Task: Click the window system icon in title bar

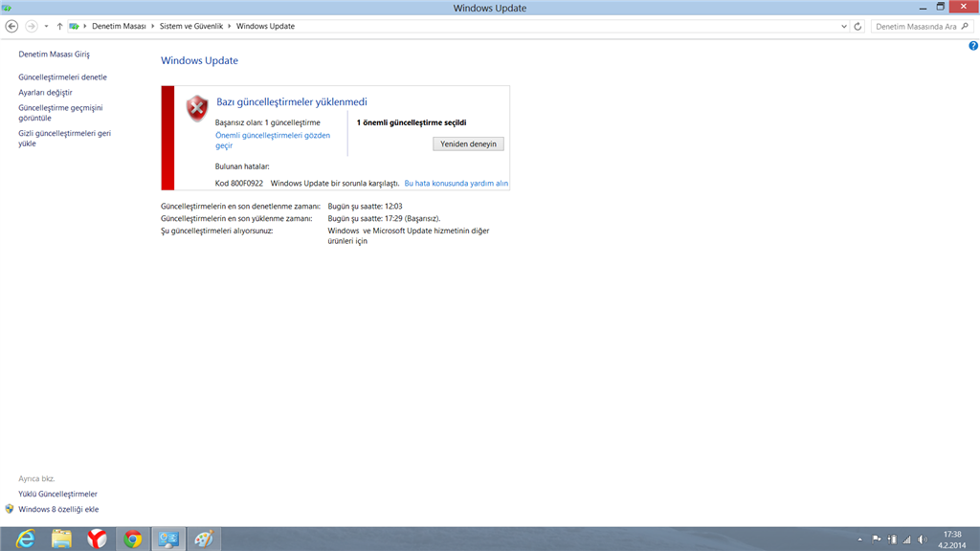Action: tap(7, 8)
